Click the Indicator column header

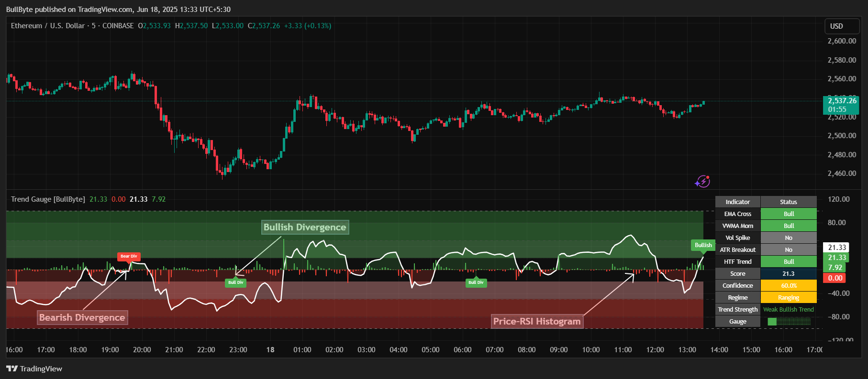coord(738,202)
